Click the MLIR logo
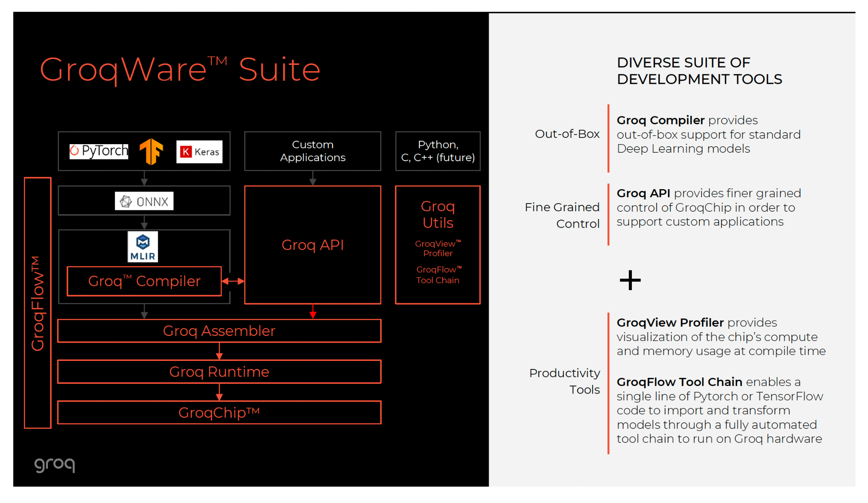The width and height of the screenshot is (868, 503). pyautogui.click(x=143, y=247)
